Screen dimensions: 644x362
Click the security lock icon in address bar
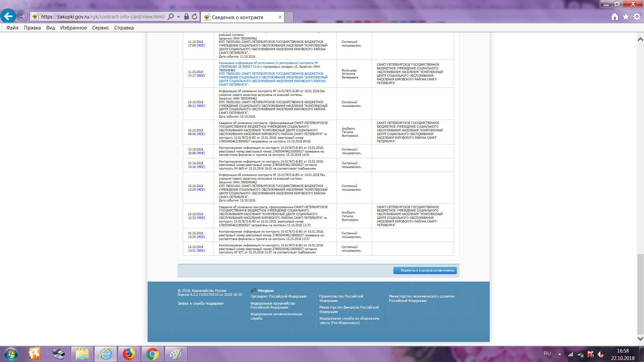click(186, 17)
